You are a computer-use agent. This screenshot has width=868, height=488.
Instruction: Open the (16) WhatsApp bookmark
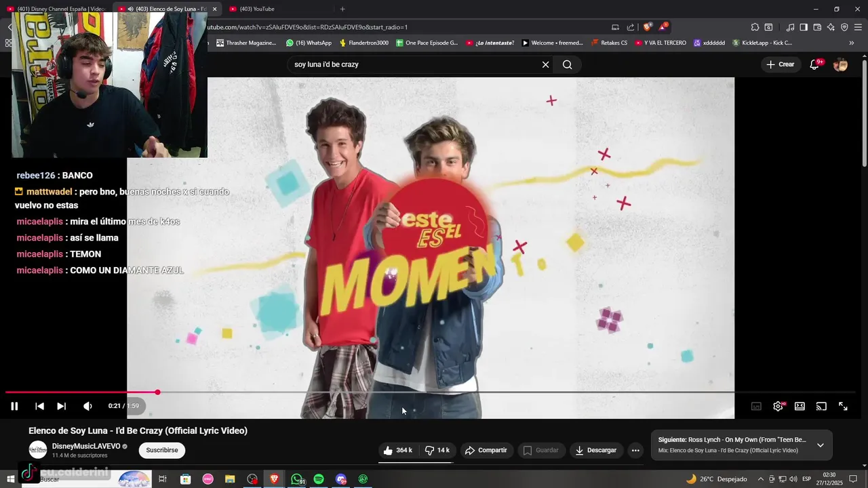coord(309,43)
